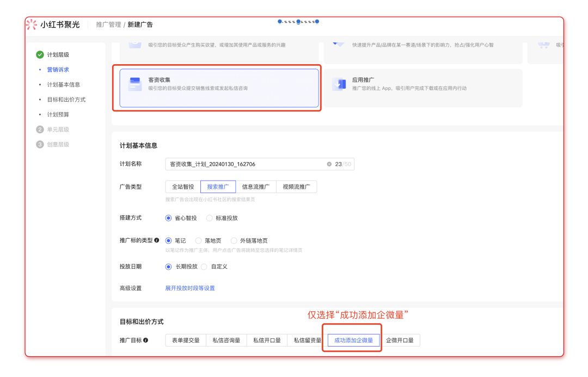
Task: Click info icon next to 推广标的类型
Action: point(157,240)
